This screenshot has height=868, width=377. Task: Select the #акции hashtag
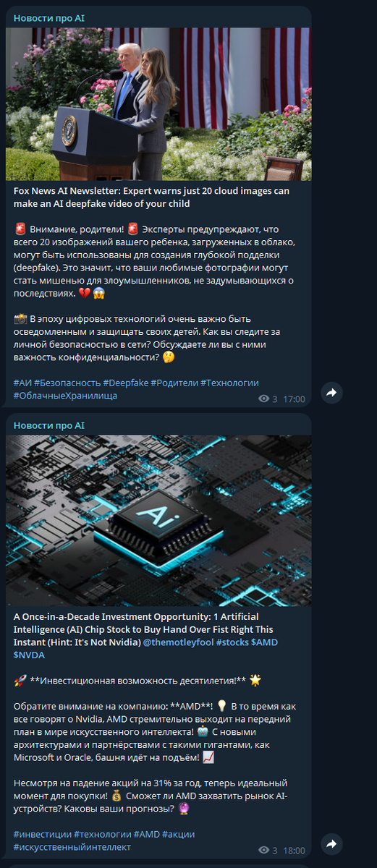179,834
